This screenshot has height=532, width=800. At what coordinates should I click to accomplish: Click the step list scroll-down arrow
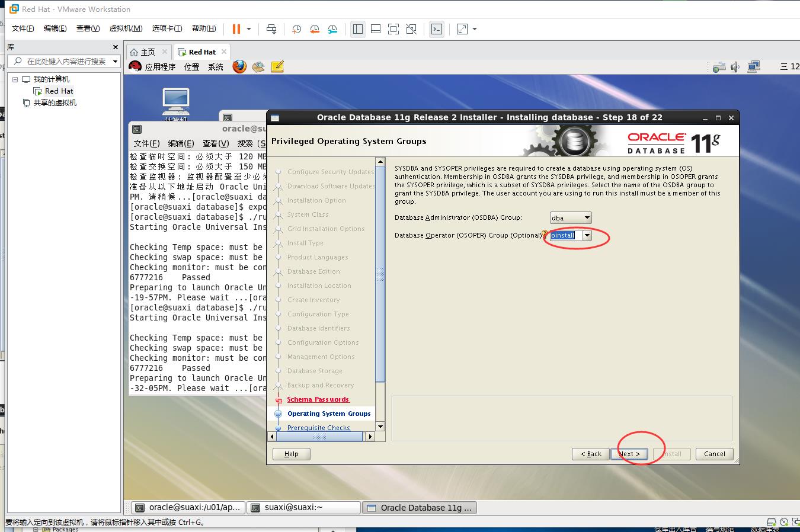click(x=380, y=427)
